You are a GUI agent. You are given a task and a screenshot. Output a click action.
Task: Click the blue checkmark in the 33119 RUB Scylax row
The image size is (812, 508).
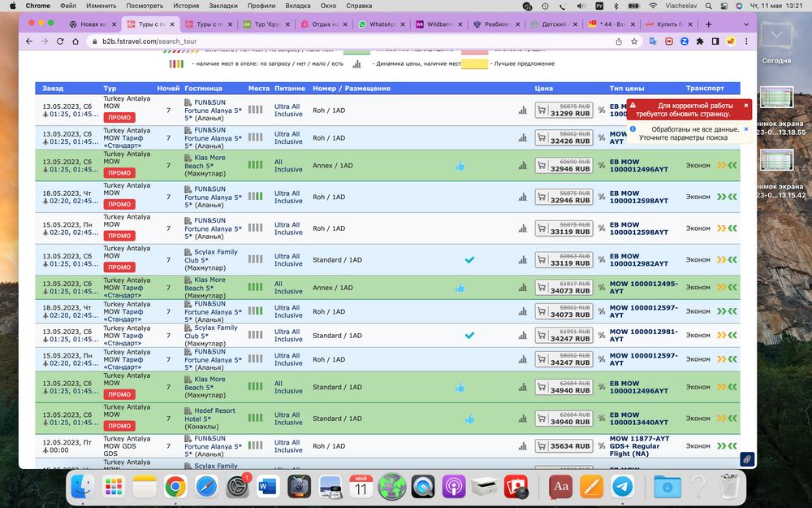(x=469, y=260)
